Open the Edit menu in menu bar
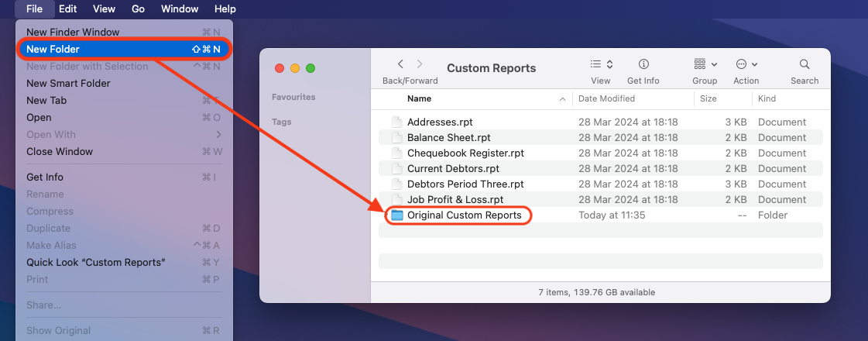868x341 pixels. click(68, 9)
